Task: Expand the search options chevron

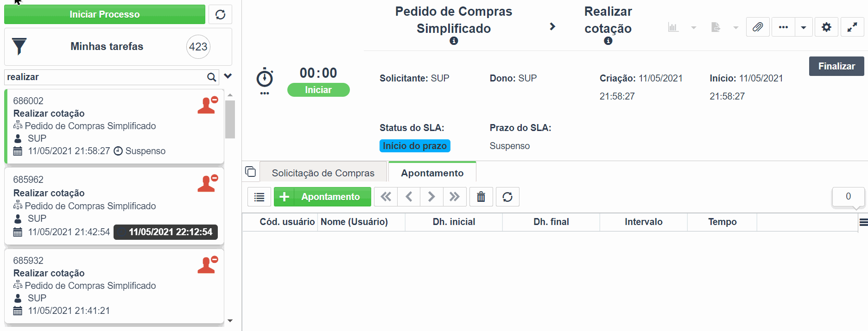Action: pyautogui.click(x=228, y=76)
